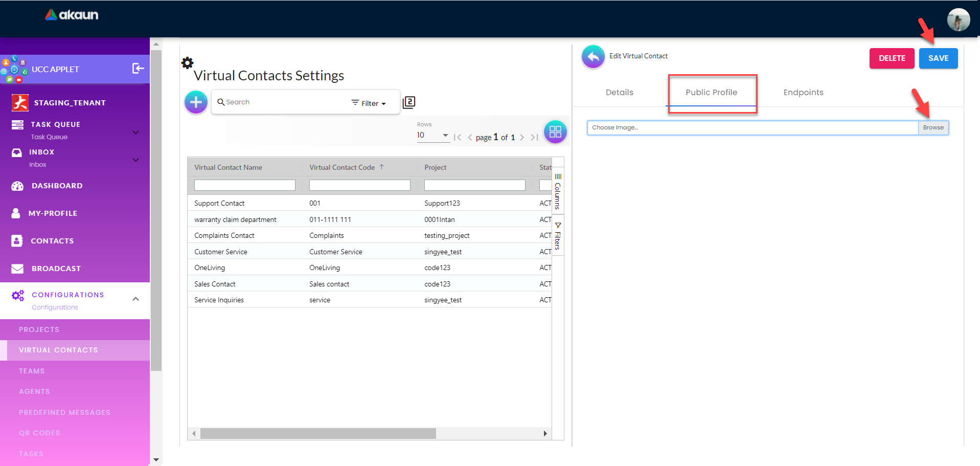Click the Virtual Contact Name filter field

click(x=244, y=185)
